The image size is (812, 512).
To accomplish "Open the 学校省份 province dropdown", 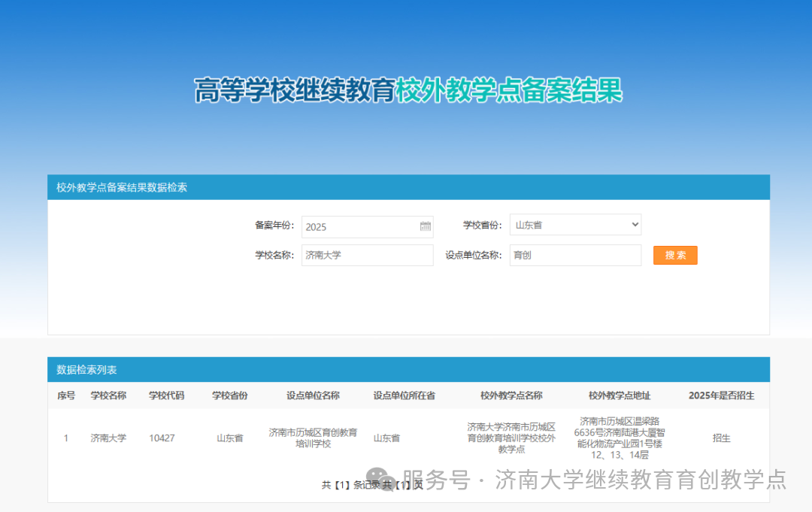I will [x=575, y=224].
